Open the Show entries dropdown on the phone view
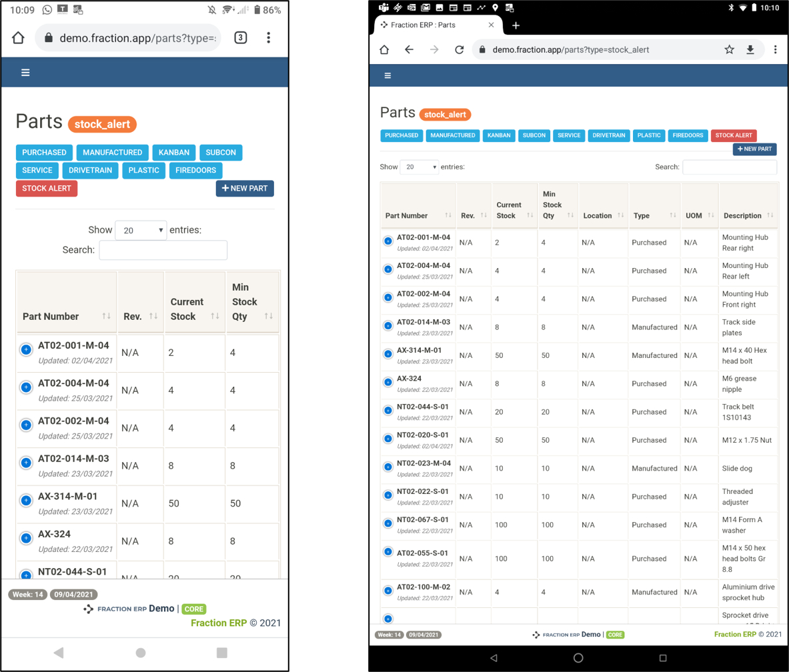789x672 pixels. click(x=141, y=231)
